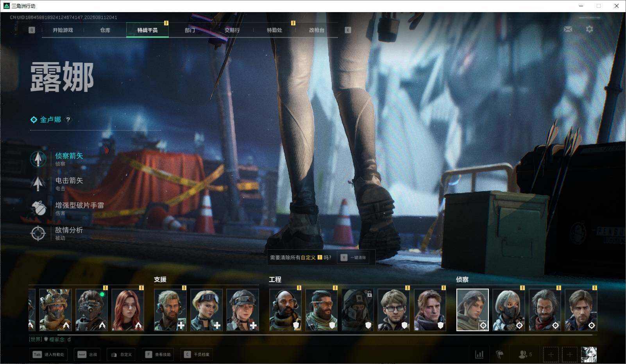
Task: Click the 自定义 button
Action: 121,355
